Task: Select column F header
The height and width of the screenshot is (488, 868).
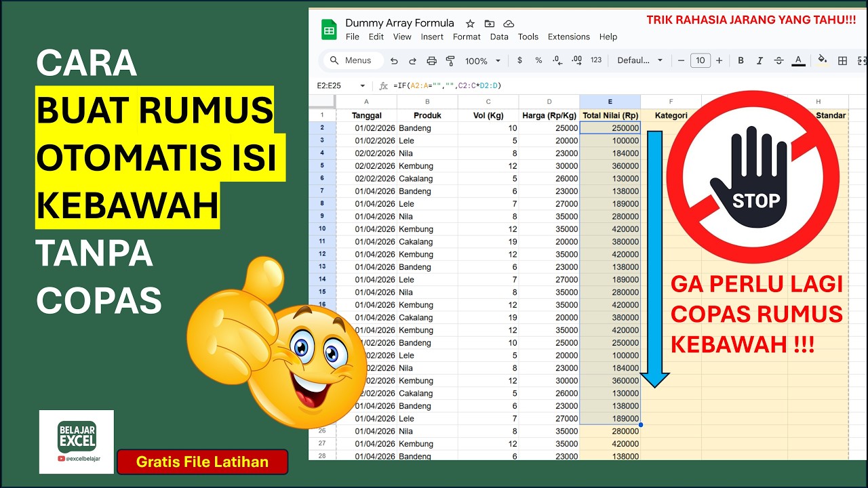Action: click(671, 102)
